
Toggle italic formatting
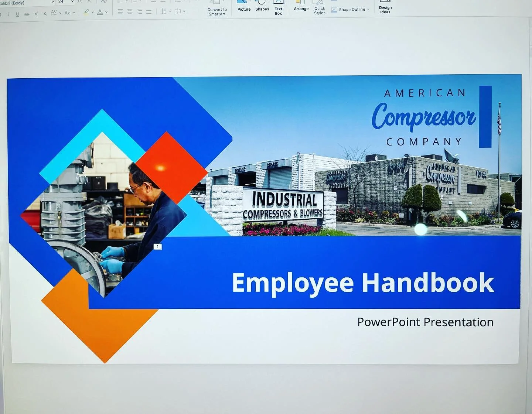8,14
